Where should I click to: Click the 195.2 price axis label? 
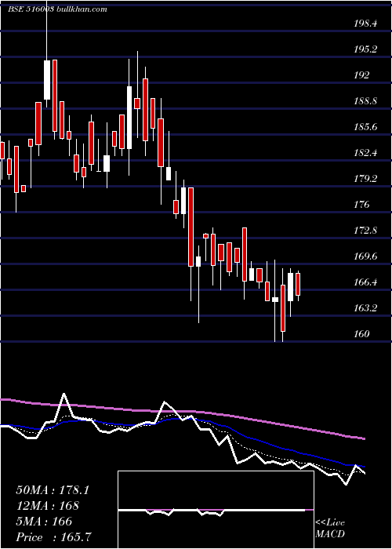click(365, 49)
